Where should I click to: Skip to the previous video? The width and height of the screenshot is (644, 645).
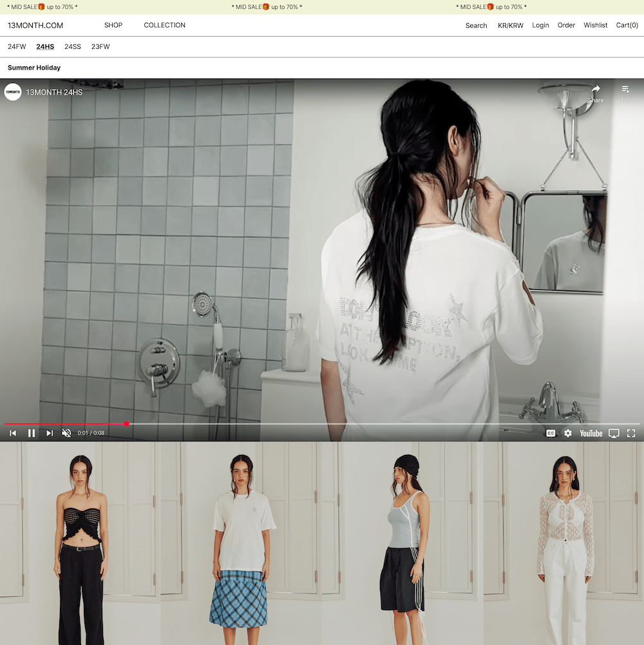click(13, 433)
